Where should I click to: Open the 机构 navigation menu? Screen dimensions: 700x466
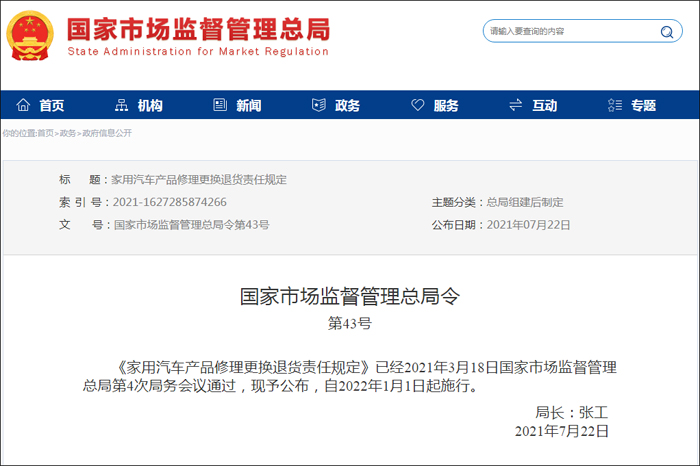pyautogui.click(x=150, y=105)
